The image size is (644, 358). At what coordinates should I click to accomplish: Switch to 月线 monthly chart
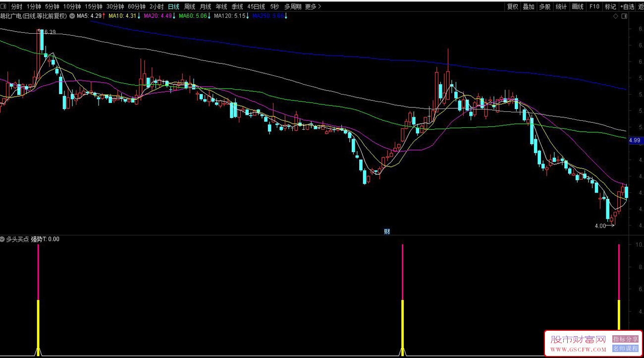(206, 7)
